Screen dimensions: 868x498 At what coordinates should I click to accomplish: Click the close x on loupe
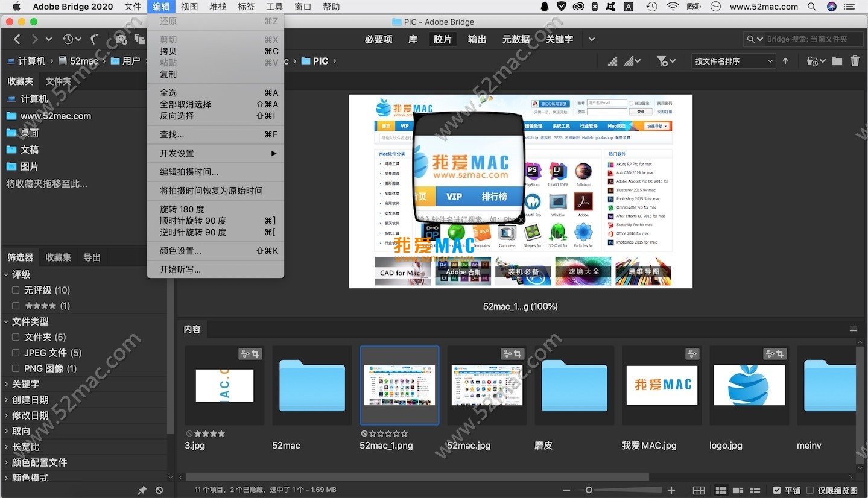(x=521, y=221)
